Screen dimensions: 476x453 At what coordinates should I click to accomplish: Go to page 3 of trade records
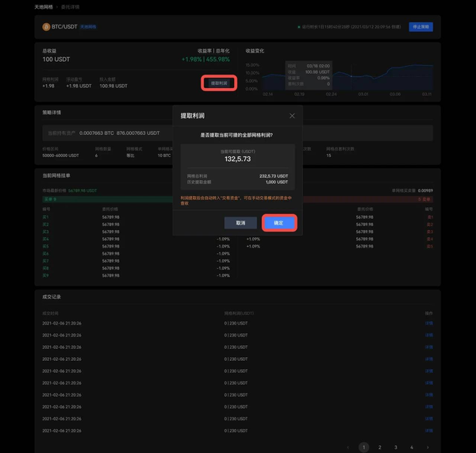396,447
